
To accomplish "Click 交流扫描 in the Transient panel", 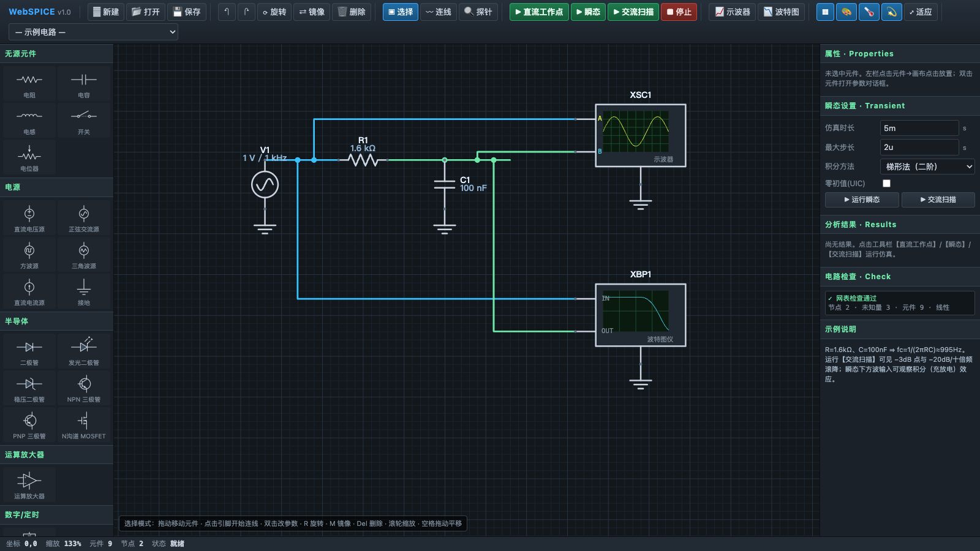I will pyautogui.click(x=938, y=200).
